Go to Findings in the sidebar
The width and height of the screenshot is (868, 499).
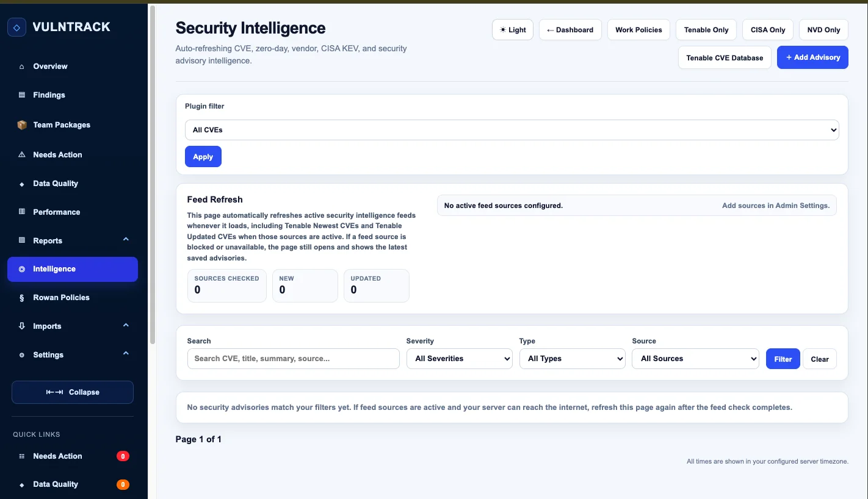click(x=73, y=95)
